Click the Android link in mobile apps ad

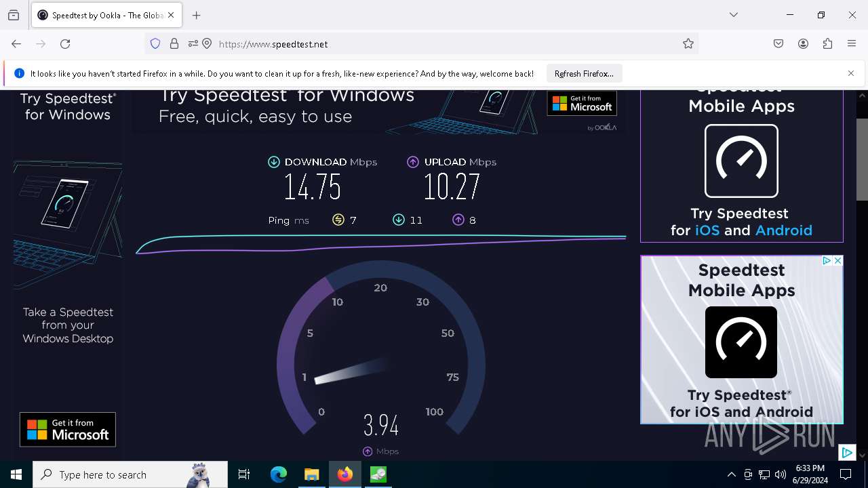pos(784,230)
